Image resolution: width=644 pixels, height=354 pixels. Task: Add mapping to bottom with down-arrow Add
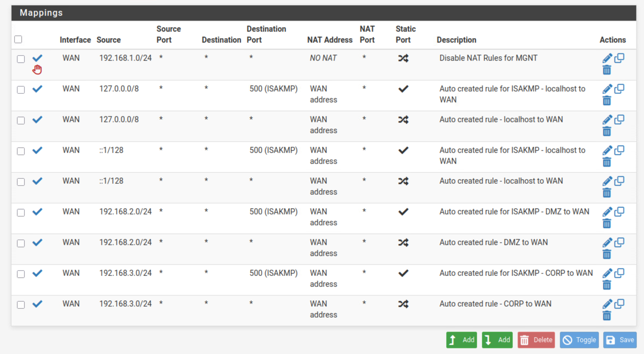(497, 340)
